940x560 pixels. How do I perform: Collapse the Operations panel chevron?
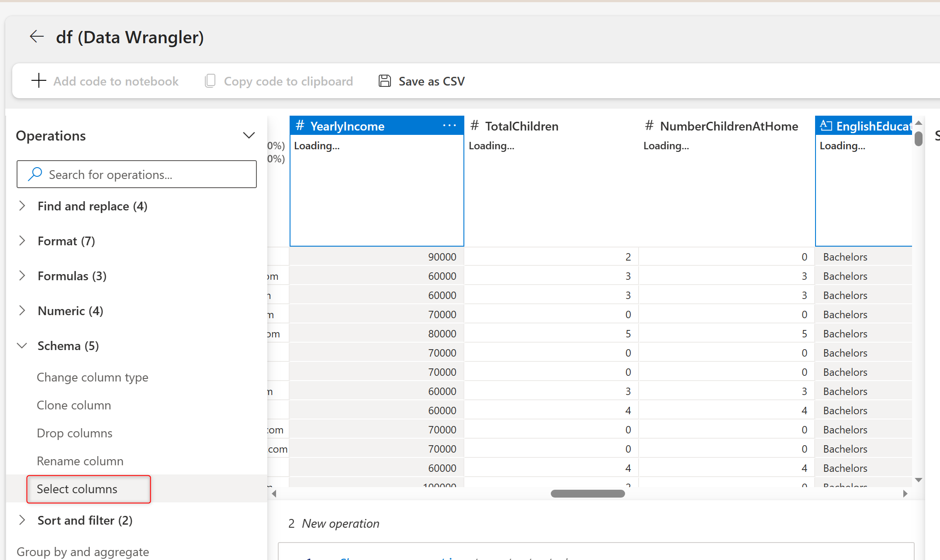pyautogui.click(x=249, y=135)
